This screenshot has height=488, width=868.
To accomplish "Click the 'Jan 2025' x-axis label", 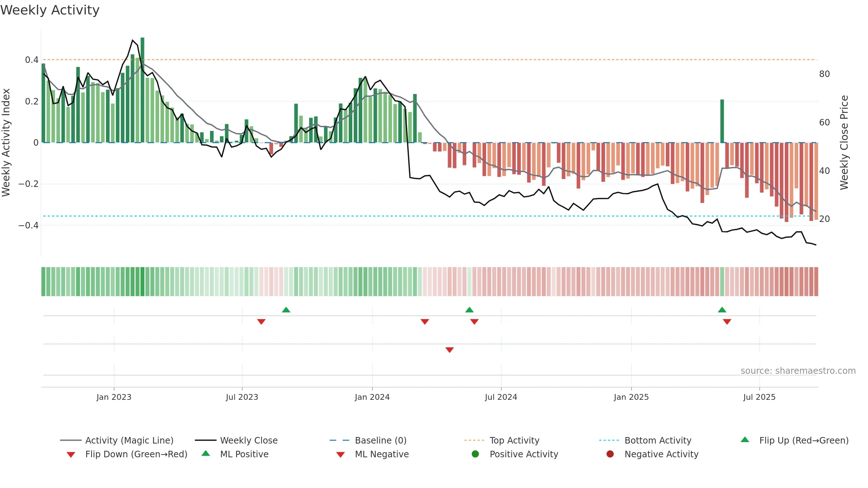I will tap(631, 397).
